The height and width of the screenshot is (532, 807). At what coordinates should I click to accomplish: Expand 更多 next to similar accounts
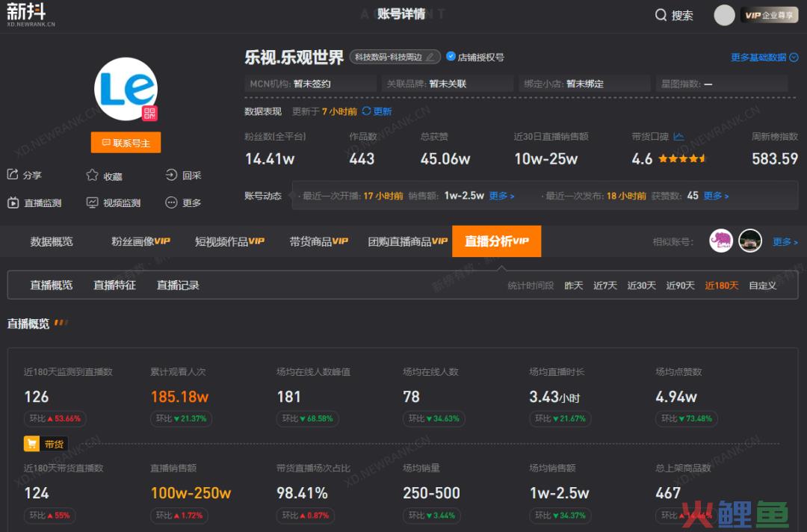pos(784,241)
